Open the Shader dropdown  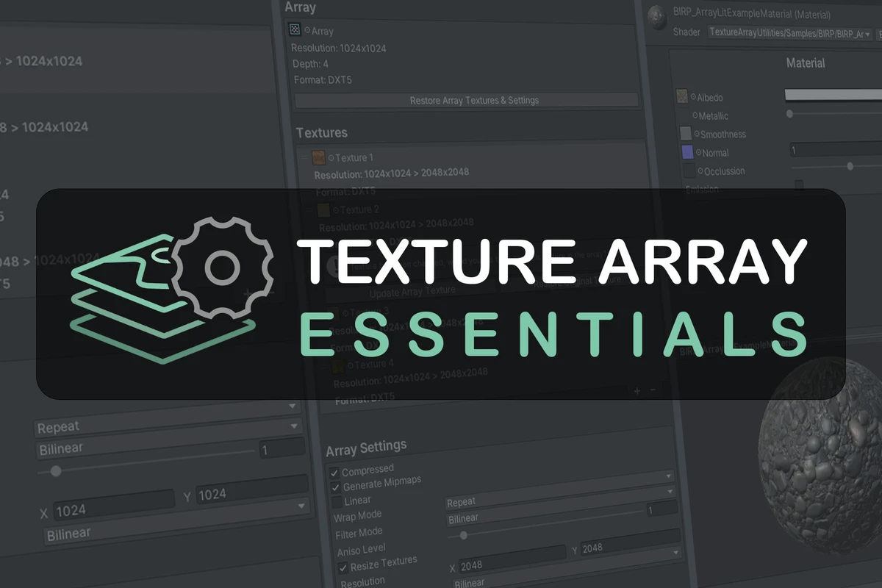[x=789, y=34]
